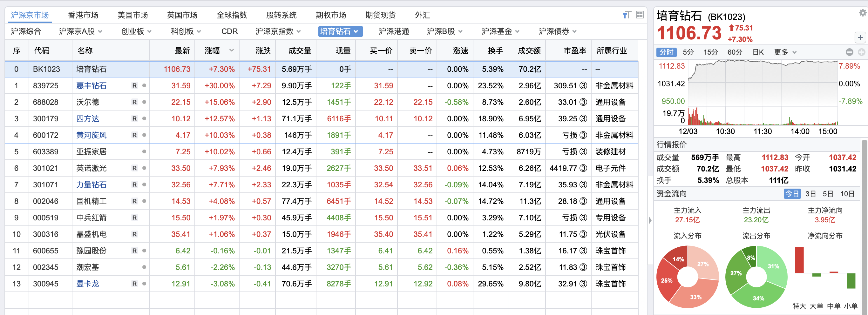The width and height of the screenshot is (868, 315).
Task: Sort table by 涨幅 column header
Action: click(217, 50)
